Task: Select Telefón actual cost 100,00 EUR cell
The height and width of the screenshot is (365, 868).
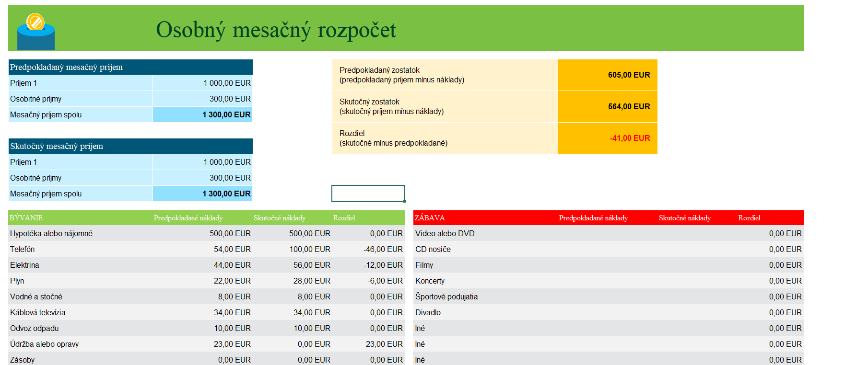Action: pyautogui.click(x=309, y=250)
